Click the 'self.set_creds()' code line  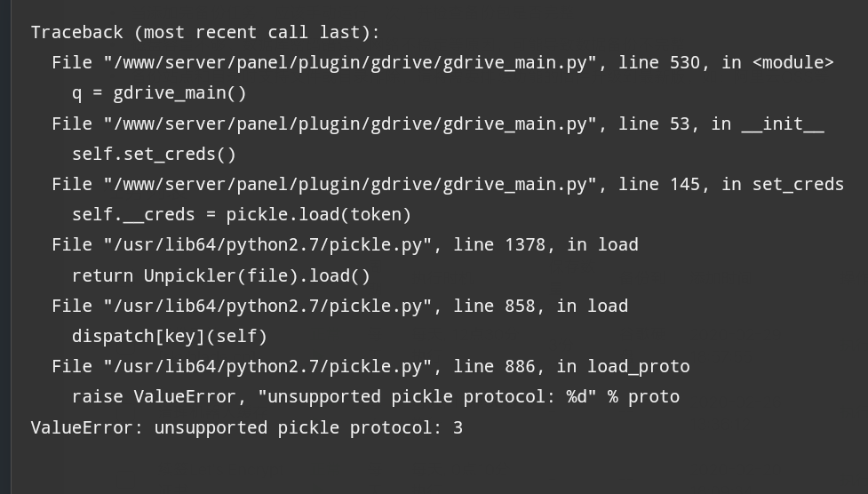pos(154,154)
